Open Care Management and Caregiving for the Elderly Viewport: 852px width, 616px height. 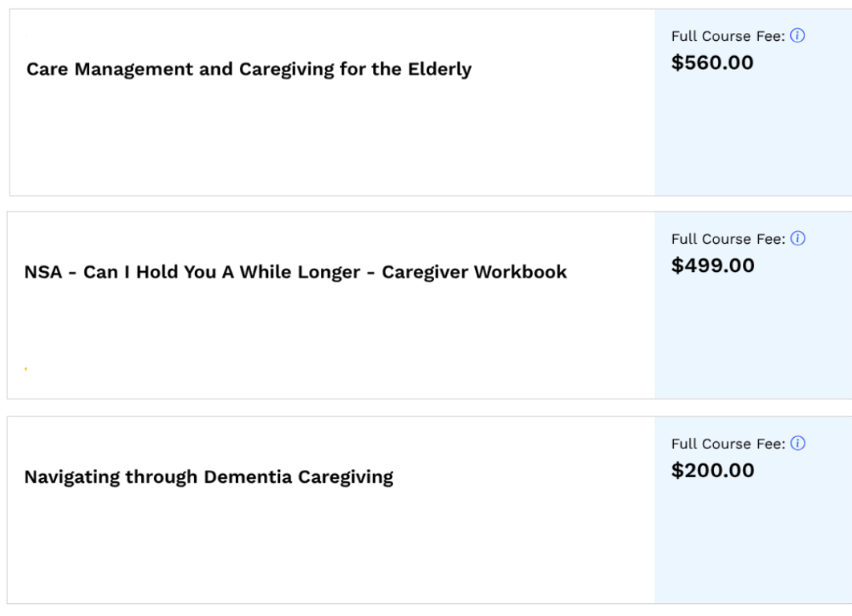pyautogui.click(x=249, y=70)
